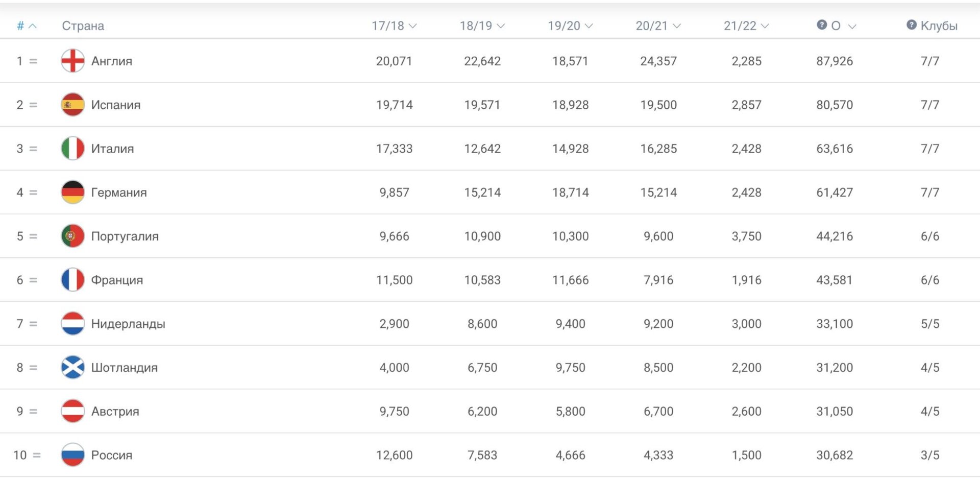The width and height of the screenshot is (980, 478).
Task: Click the Germany flag icon
Action: pyautogui.click(x=72, y=193)
